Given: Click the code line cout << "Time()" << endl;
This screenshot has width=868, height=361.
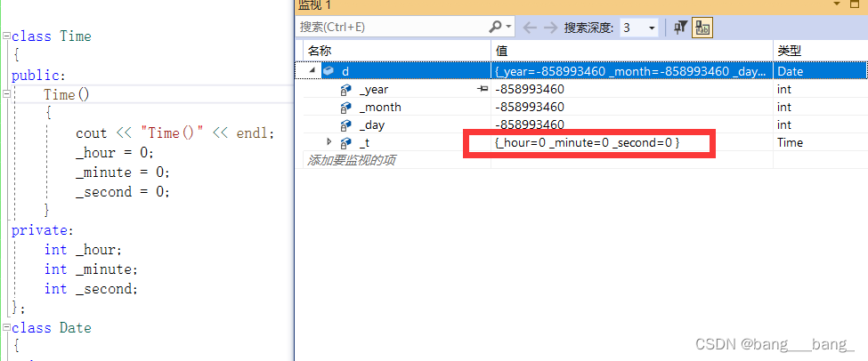Looking at the screenshot, I should [174, 133].
